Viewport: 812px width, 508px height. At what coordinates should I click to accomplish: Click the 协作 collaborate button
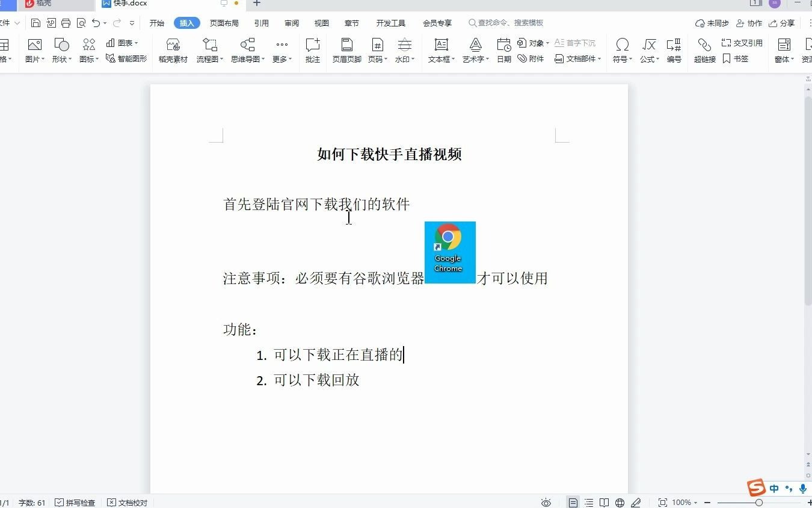tap(749, 23)
